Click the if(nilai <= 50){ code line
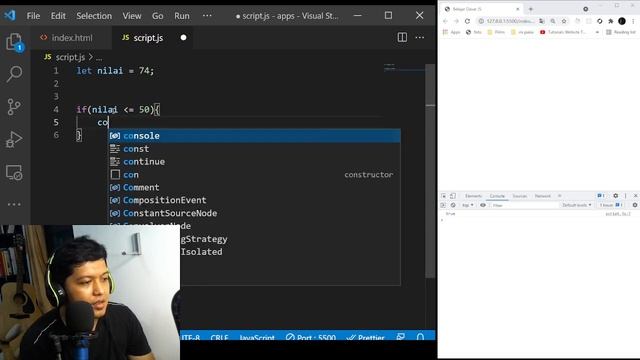 coord(118,109)
